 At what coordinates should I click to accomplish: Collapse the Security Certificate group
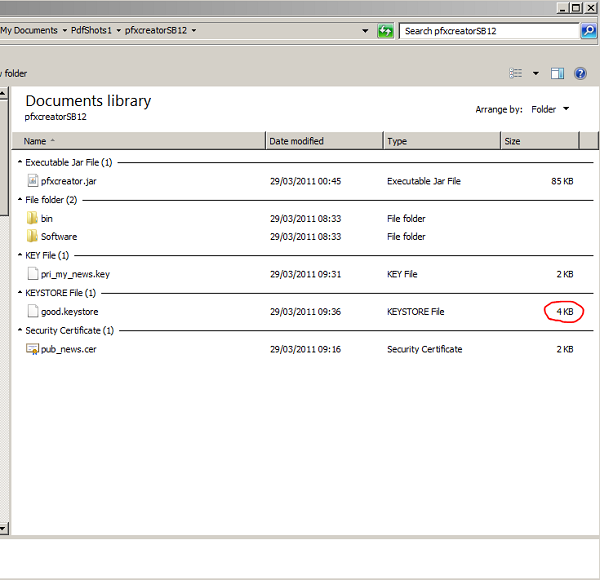tap(20, 330)
